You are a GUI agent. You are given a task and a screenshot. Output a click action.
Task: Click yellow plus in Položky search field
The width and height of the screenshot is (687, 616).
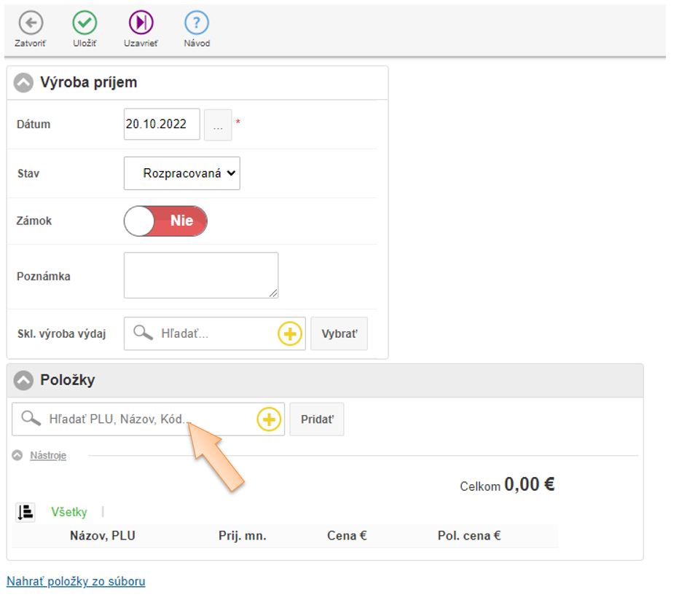270,419
